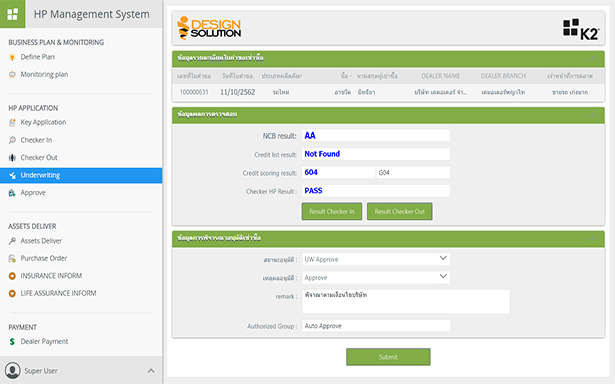This screenshot has width=615, height=384.
Task: Click the Monitoring plan icon
Action: tap(12, 75)
